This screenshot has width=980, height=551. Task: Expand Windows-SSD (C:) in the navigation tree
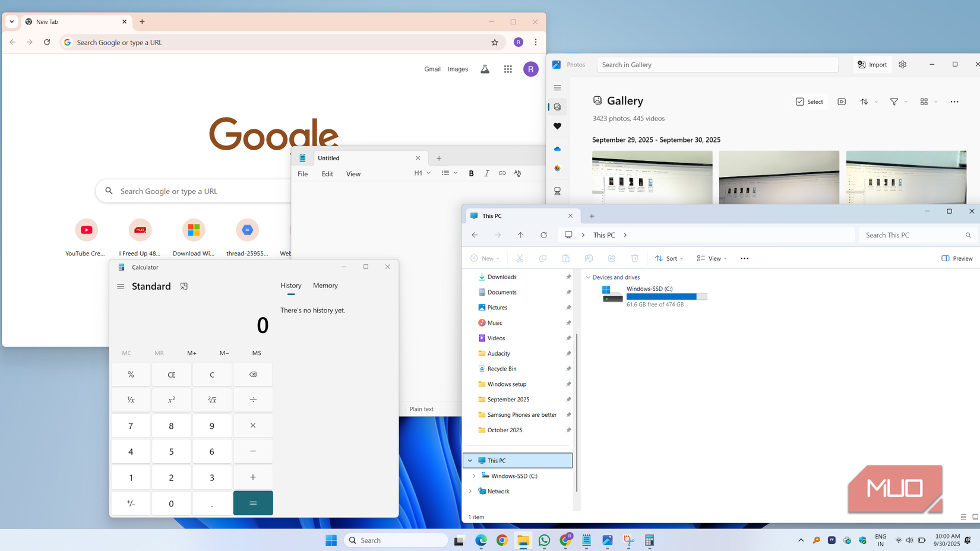coord(474,476)
